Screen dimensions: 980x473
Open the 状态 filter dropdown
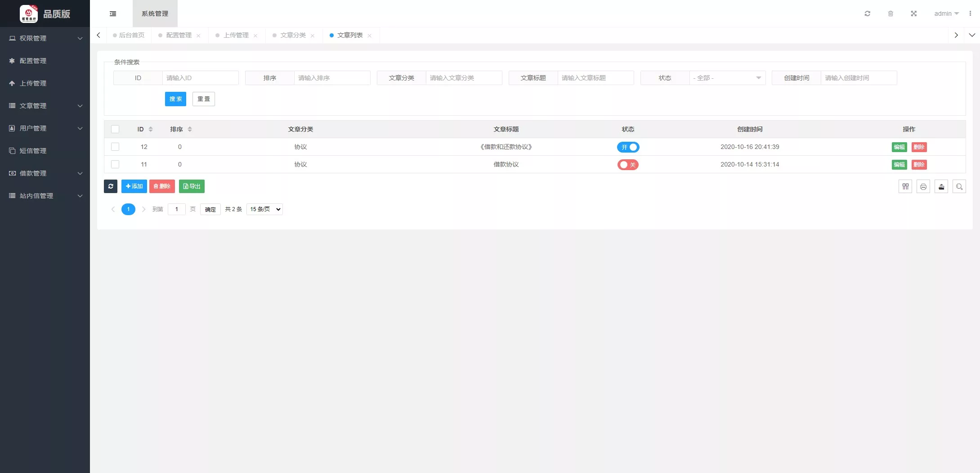pyautogui.click(x=727, y=78)
